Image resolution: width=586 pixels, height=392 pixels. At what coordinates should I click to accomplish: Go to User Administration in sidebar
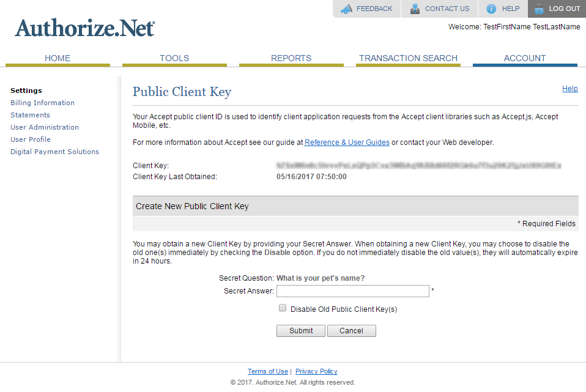point(45,127)
